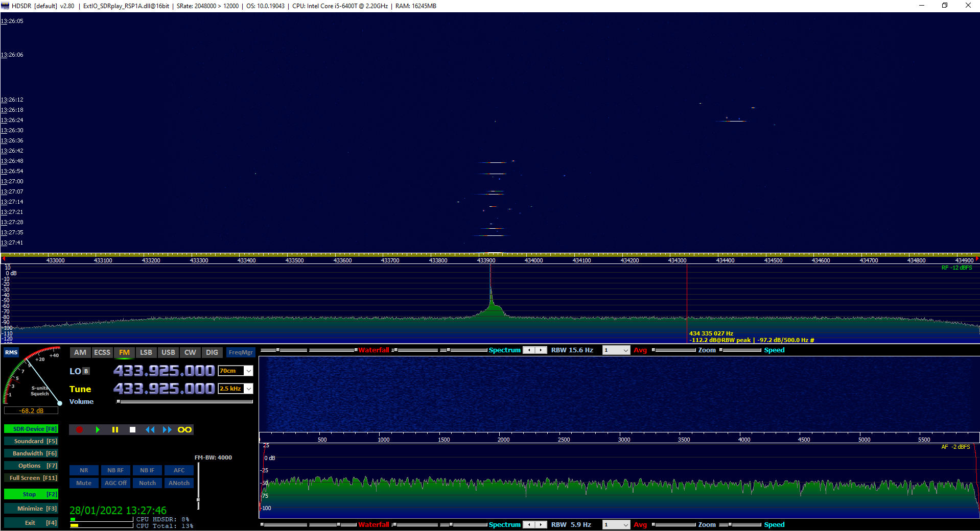
Task: Open Bandwidth [F6] settings
Action: click(x=31, y=453)
